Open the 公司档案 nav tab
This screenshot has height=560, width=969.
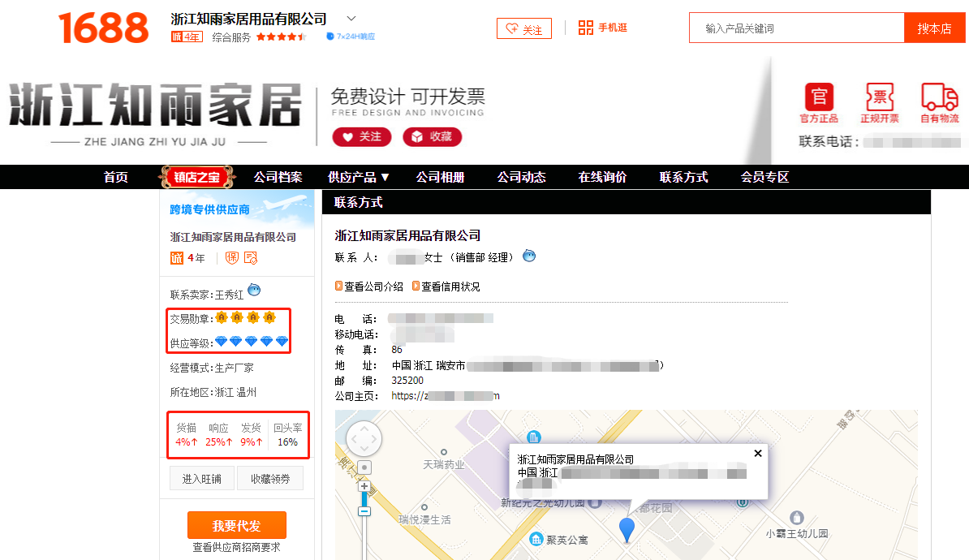point(278,178)
